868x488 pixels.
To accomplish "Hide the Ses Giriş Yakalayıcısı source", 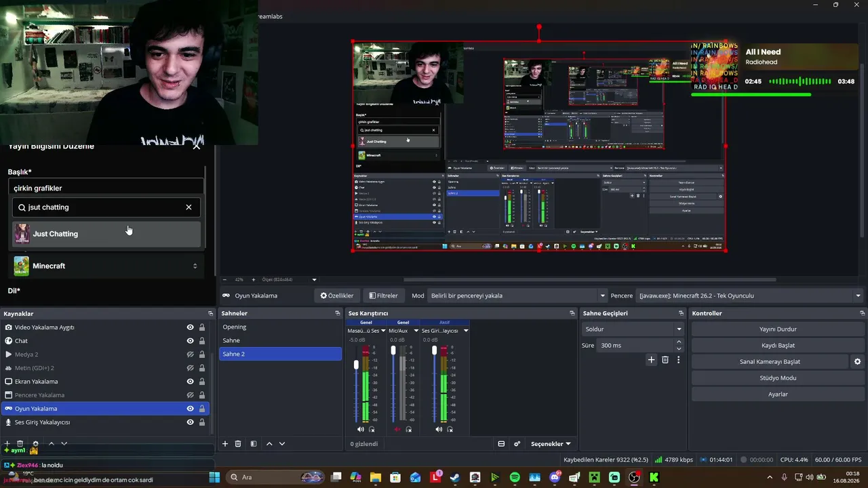I will pos(191,422).
